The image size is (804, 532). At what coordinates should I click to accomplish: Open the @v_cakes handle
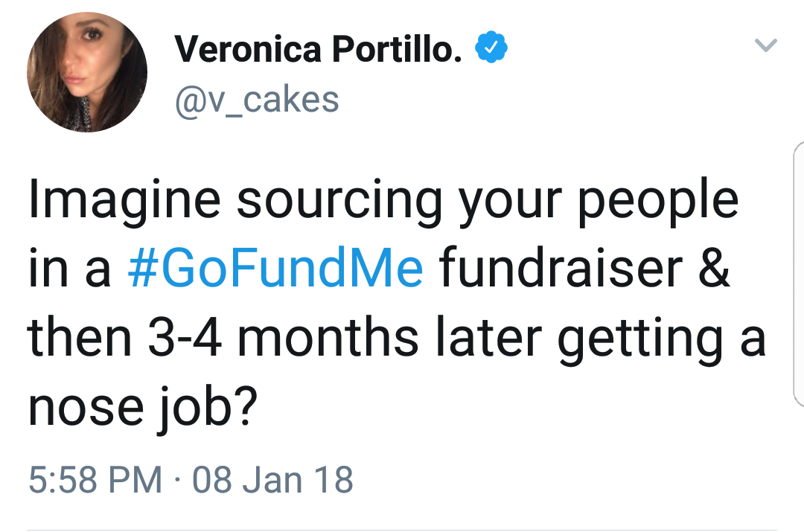click(257, 100)
